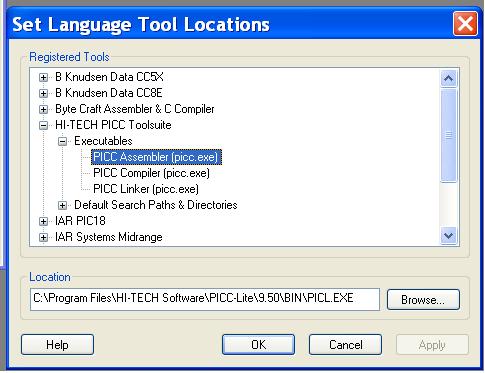Screen dimensions: 485x373
Task: Select the IAR Systems Midrange entry
Action: click(109, 237)
